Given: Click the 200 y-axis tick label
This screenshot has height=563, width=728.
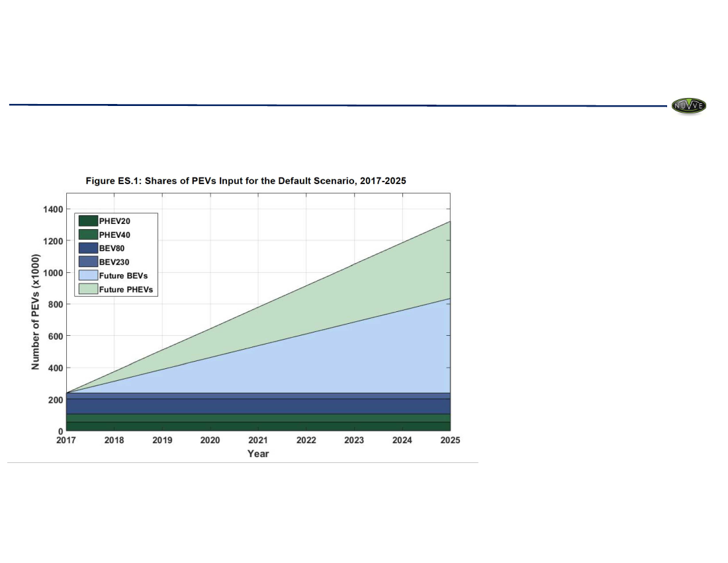Looking at the screenshot, I should tap(55, 400).
